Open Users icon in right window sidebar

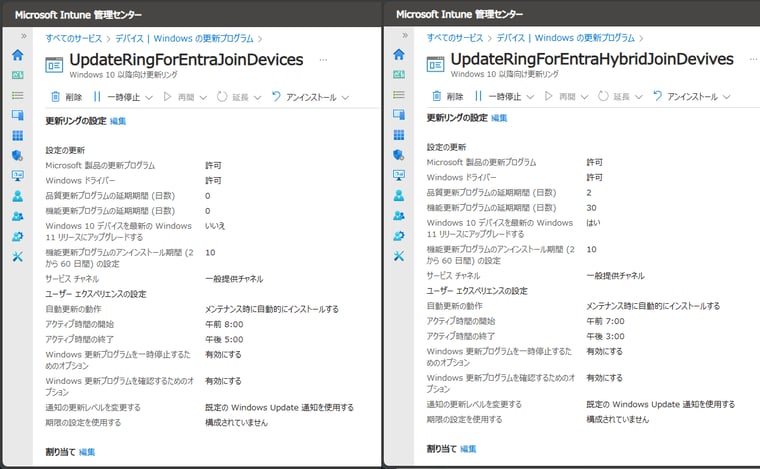point(399,195)
